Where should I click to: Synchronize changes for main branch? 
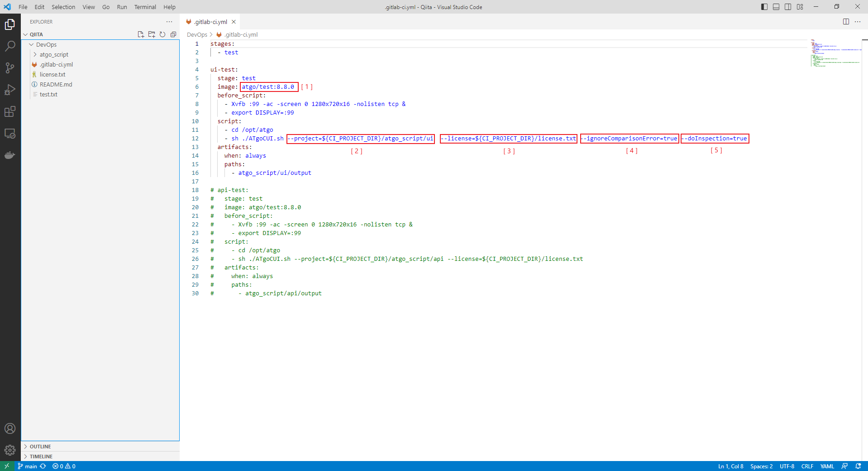pos(43,466)
